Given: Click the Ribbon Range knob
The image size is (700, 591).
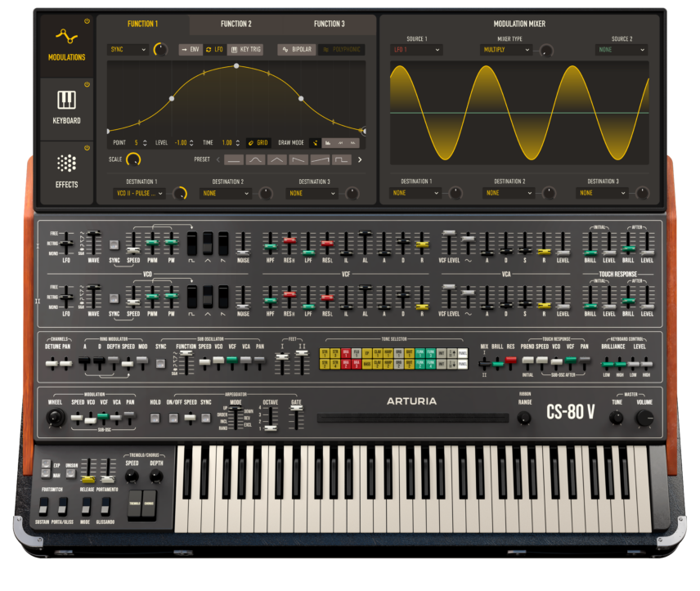Looking at the screenshot, I should pyautogui.click(x=524, y=419).
